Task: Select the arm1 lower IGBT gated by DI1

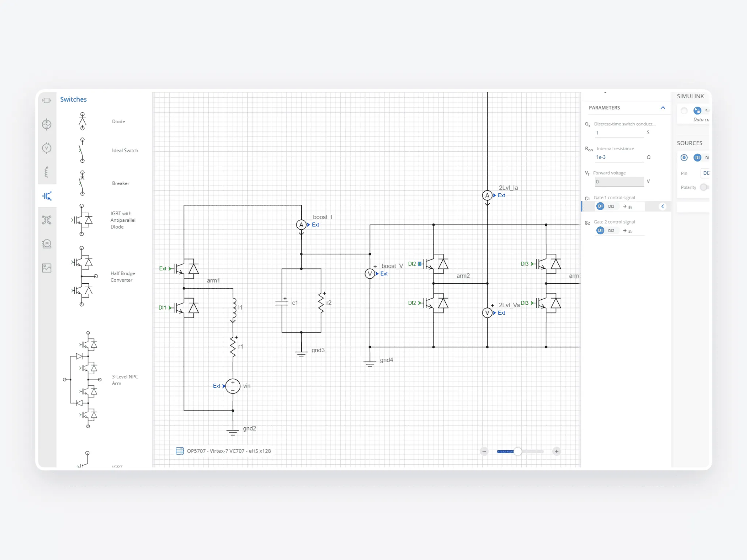Action: click(x=187, y=308)
